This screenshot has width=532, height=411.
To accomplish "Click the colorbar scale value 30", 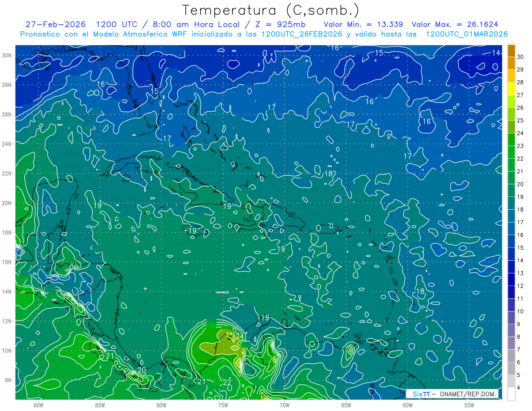I will (520, 57).
